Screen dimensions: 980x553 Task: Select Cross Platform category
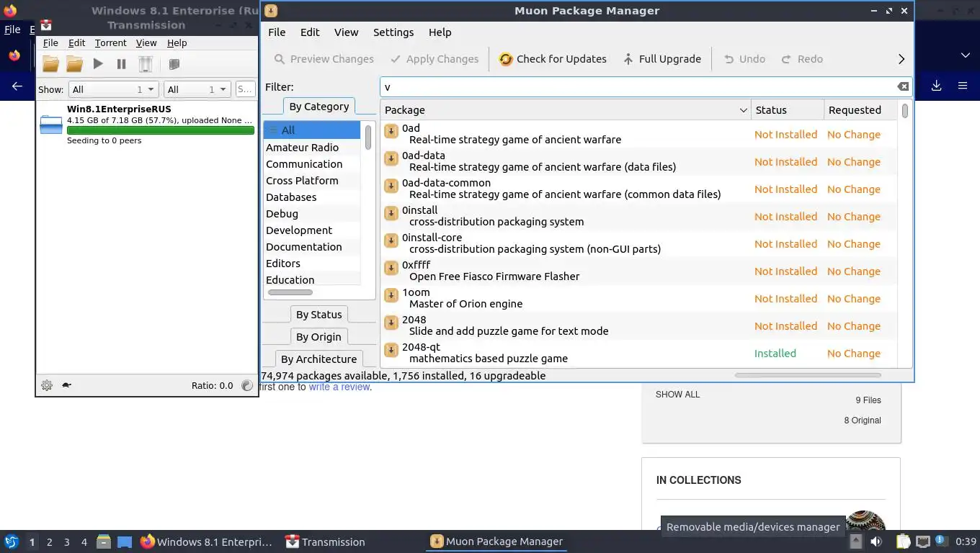[312, 181]
